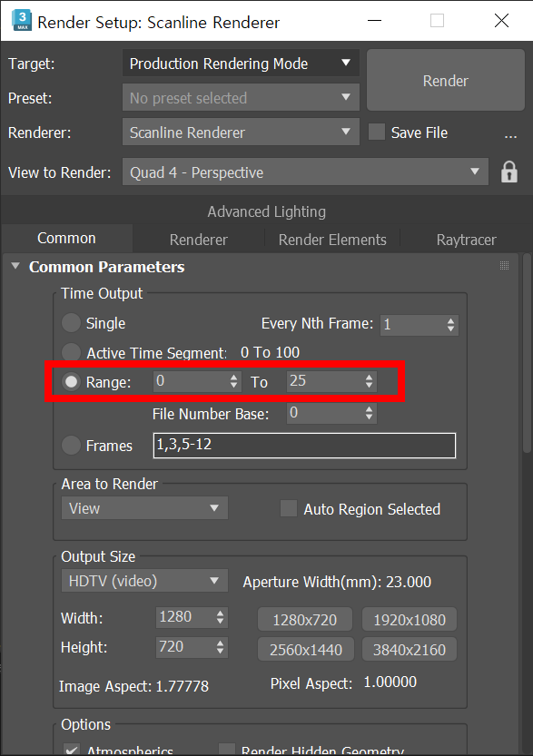Click the Frames text field with 1,3,5-12
The width and height of the screenshot is (533, 756).
point(304,445)
